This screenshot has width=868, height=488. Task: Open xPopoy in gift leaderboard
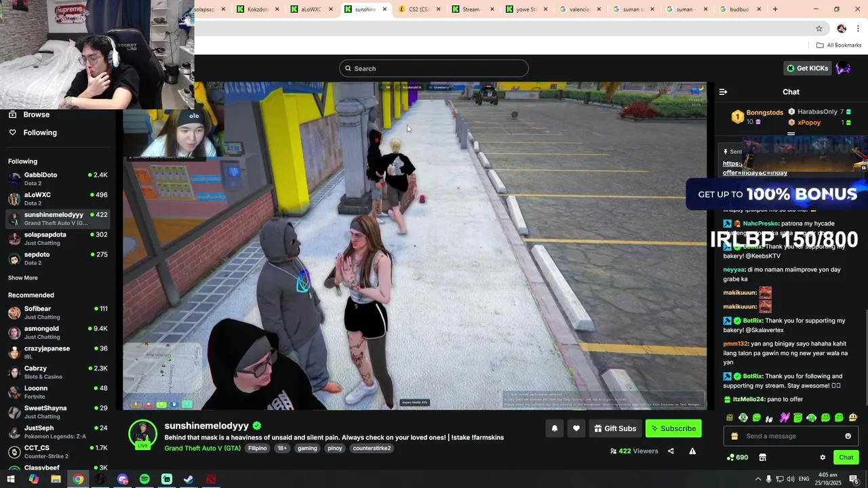tap(809, 123)
